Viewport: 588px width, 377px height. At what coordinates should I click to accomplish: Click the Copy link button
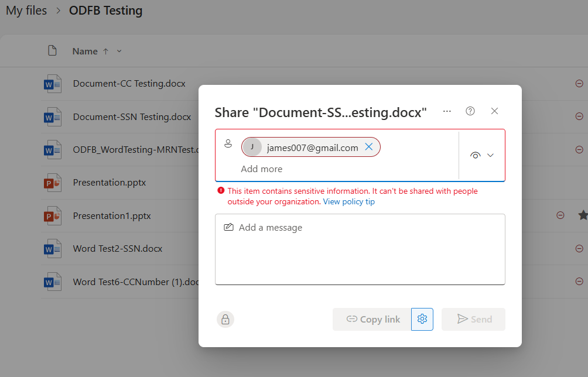click(371, 319)
